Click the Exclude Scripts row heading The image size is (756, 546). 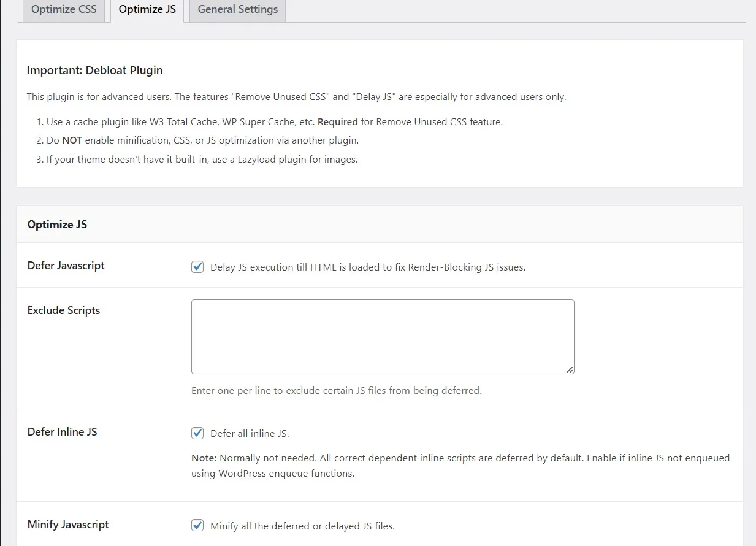click(64, 310)
